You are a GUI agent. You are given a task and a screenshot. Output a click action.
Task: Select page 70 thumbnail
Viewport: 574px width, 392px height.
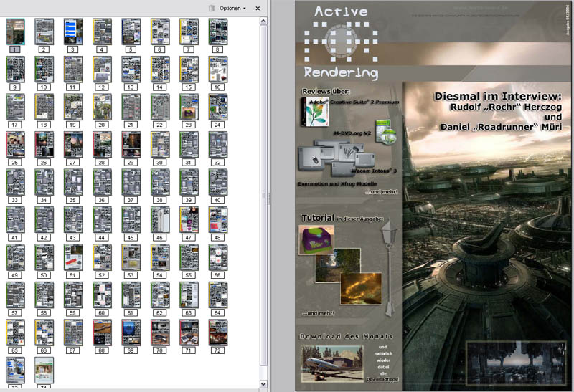point(160,333)
